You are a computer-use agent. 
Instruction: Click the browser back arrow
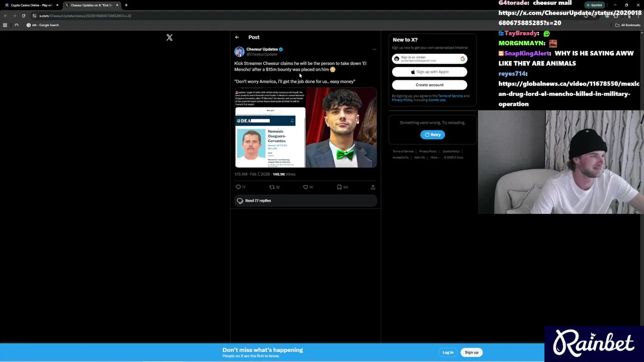click(6, 16)
